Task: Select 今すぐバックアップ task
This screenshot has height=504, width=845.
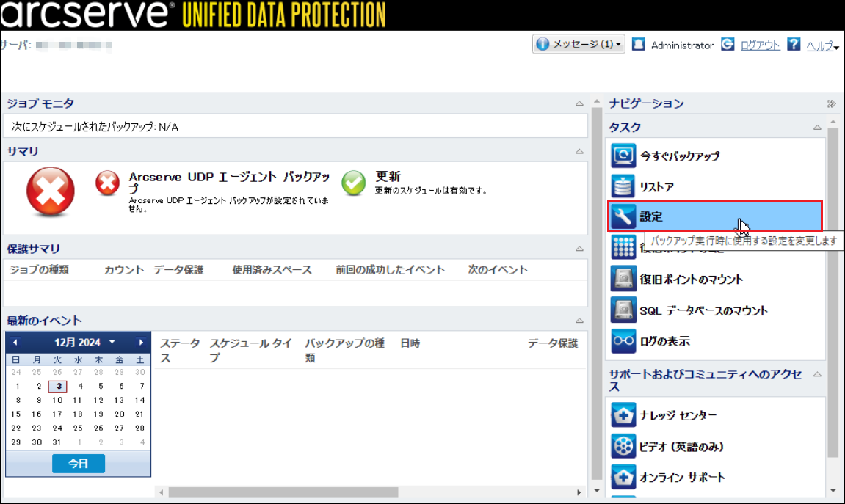Action: [679, 156]
